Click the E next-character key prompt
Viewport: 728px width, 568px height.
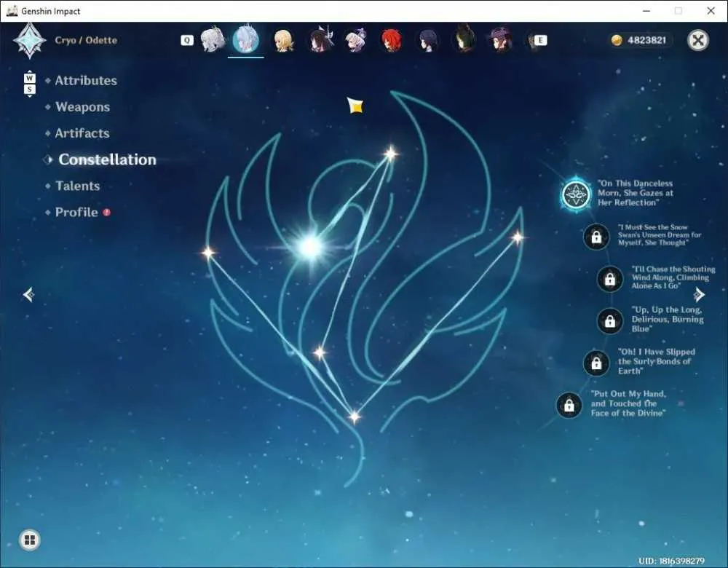pos(540,40)
